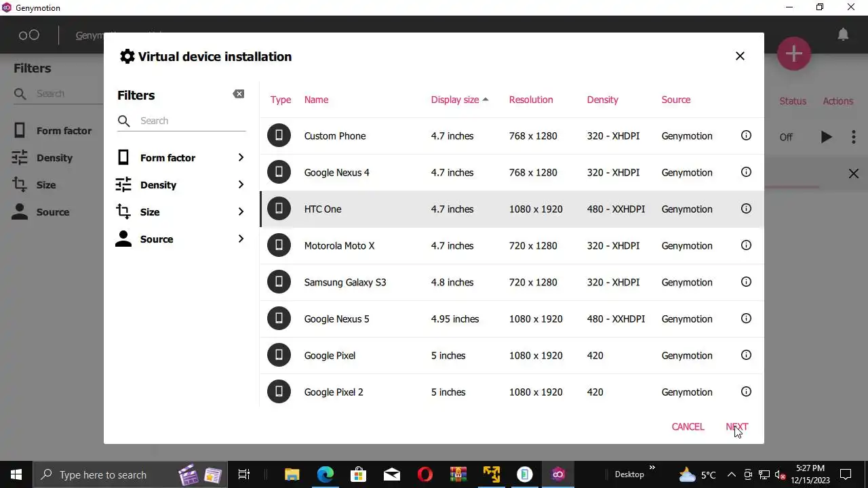
Task: Close the Virtual device installation dialog
Action: coord(740,56)
